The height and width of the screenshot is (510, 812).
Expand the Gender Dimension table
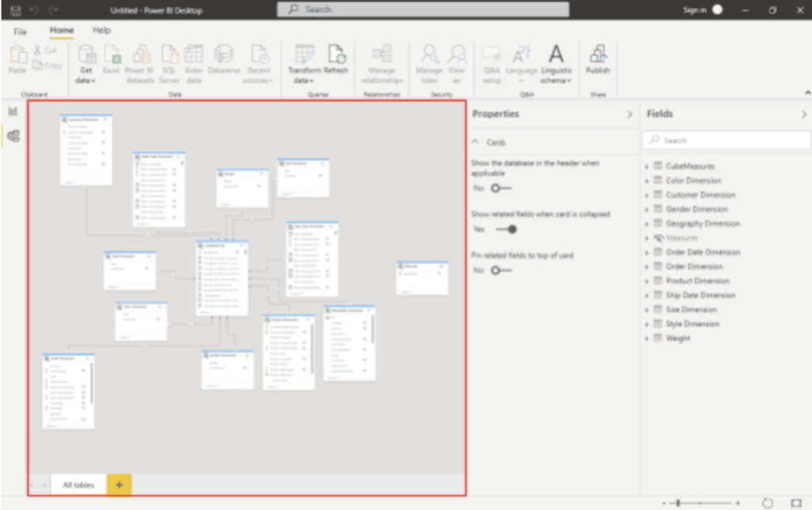pos(646,209)
